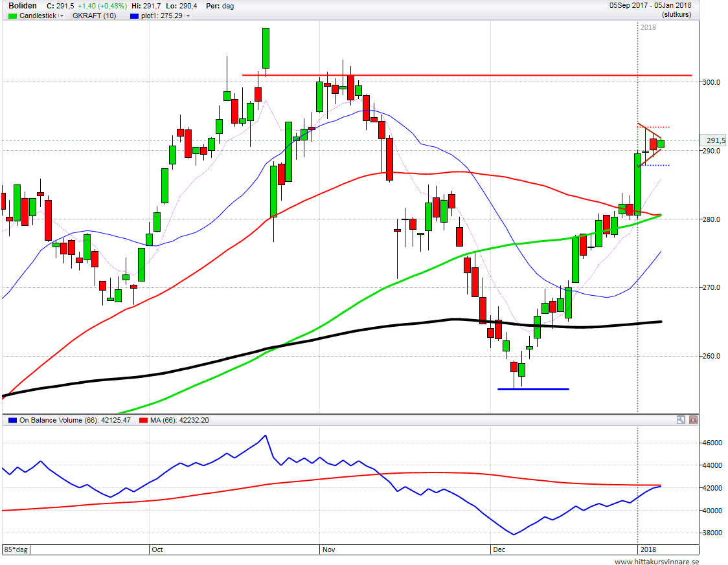Click the Oct label on time axis

tap(157, 549)
